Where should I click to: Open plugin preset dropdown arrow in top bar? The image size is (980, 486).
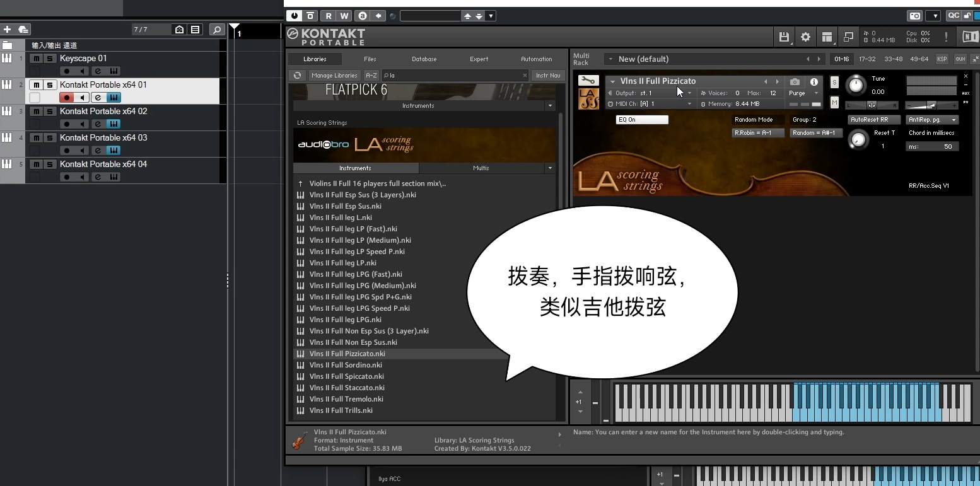(x=491, y=16)
